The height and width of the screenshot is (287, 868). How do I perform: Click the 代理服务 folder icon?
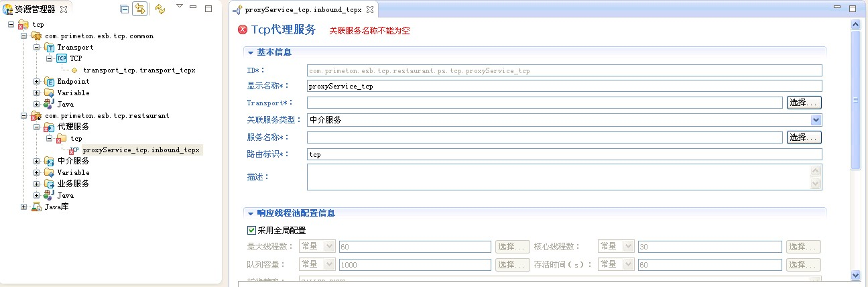(x=50, y=127)
